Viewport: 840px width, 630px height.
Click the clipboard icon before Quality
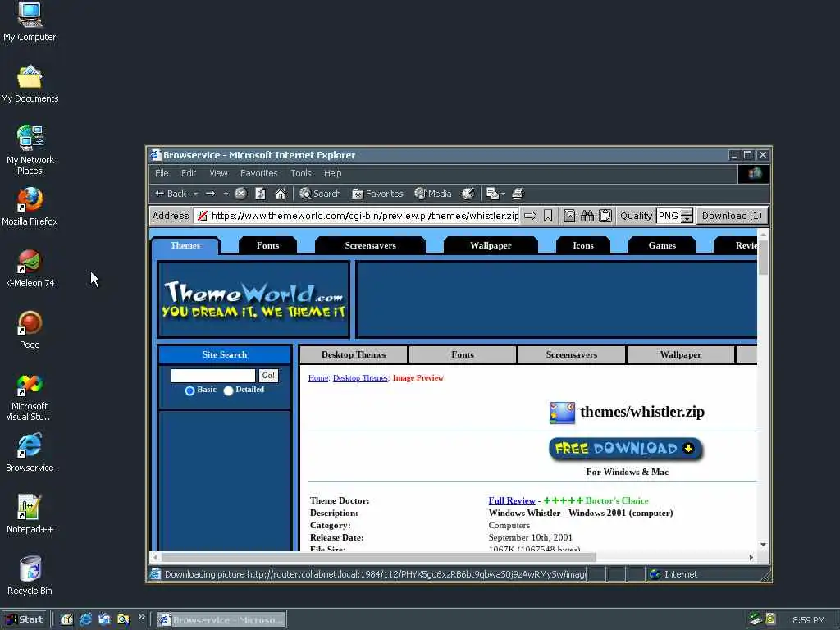tap(605, 216)
